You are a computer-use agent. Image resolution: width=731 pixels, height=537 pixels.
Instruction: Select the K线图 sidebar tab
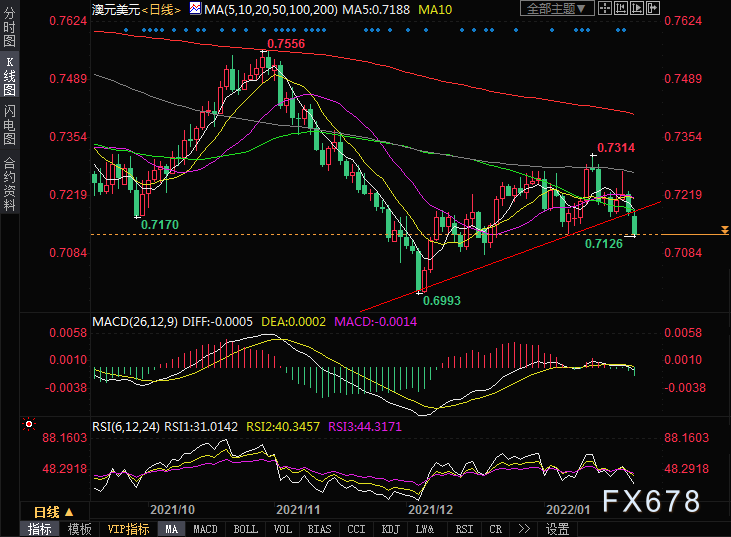tap(9, 76)
